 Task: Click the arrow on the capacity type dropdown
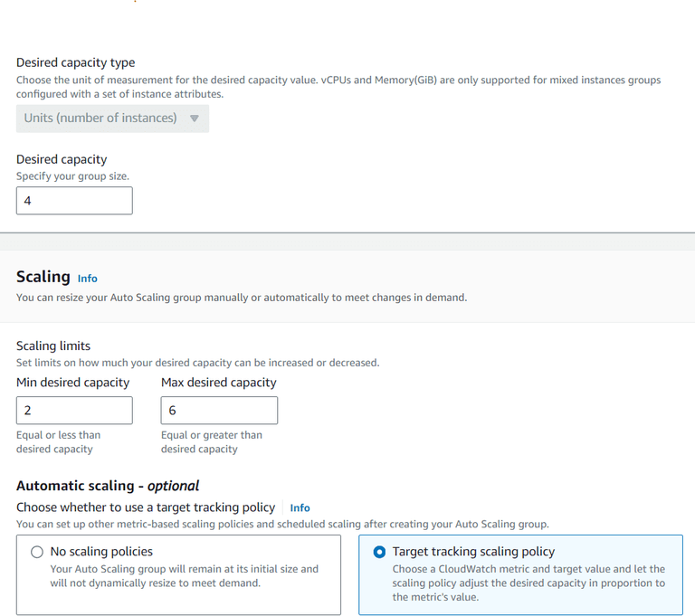pyautogui.click(x=194, y=118)
